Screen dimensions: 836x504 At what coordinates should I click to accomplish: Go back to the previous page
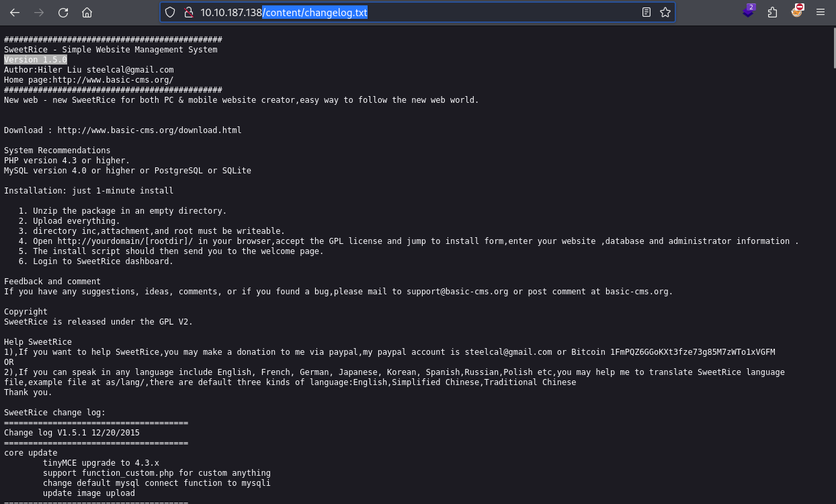coord(14,12)
